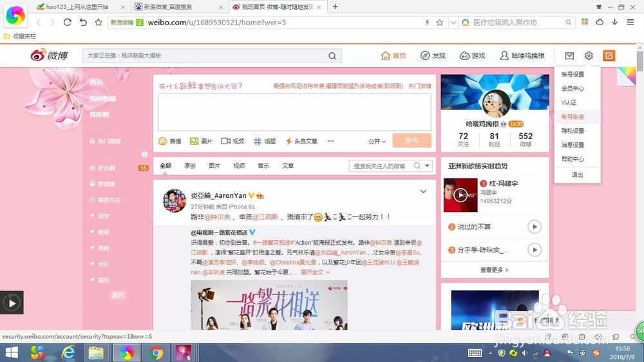Open the 72 关注 following count
This screenshot has width=644, height=362.
[463, 139]
